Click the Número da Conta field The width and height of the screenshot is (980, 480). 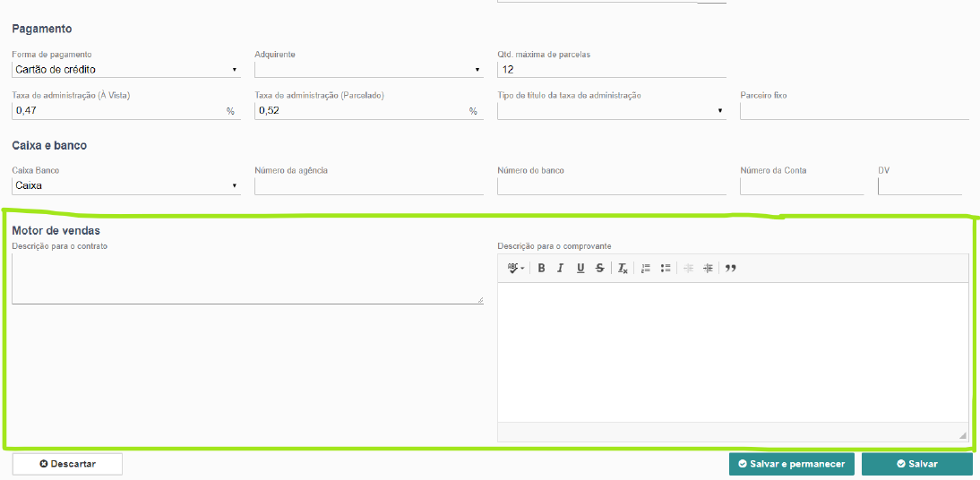pos(802,185)
